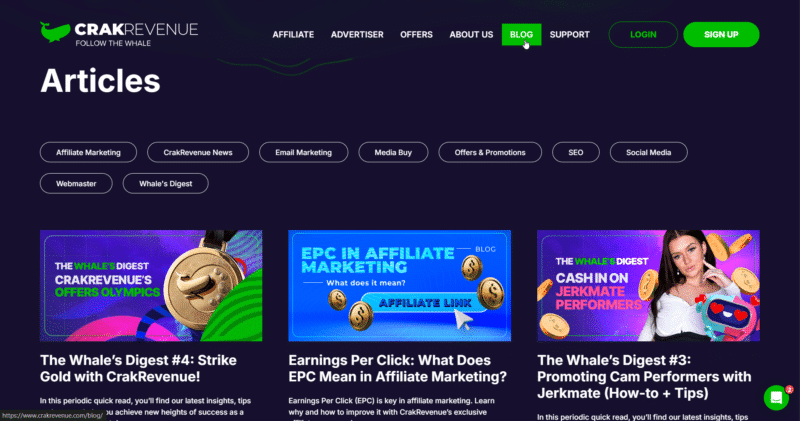
Task: Open the Support menu item
Action: (x=569, y=35)
